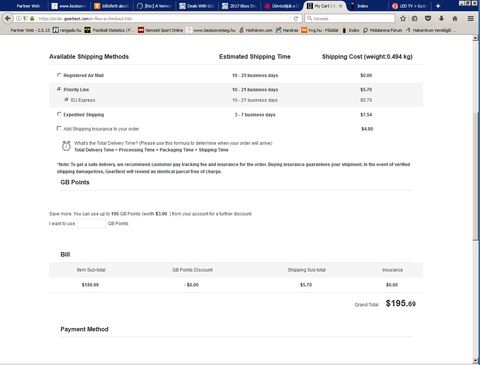This screenshot has width=480, height=365.
Task: Click the scrollbar up arrow
Action: pos(475,38)
